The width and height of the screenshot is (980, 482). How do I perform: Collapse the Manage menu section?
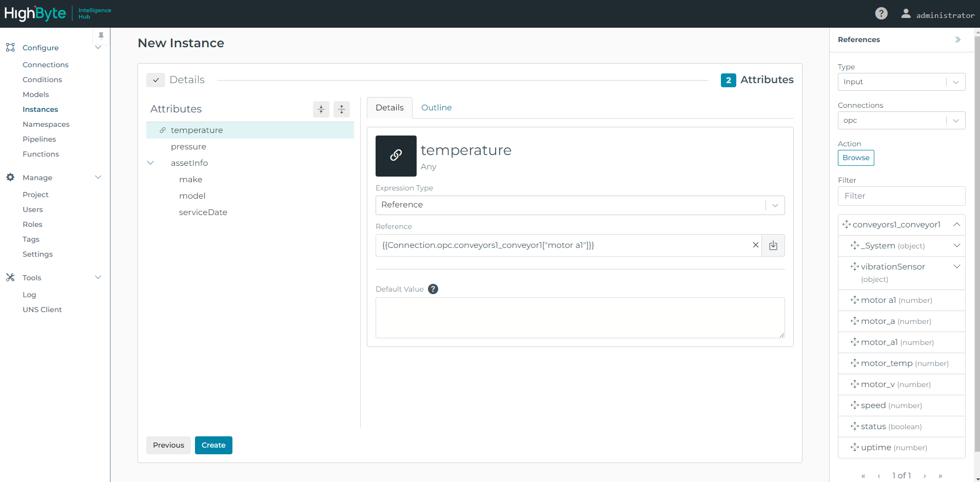coord(98,177)
